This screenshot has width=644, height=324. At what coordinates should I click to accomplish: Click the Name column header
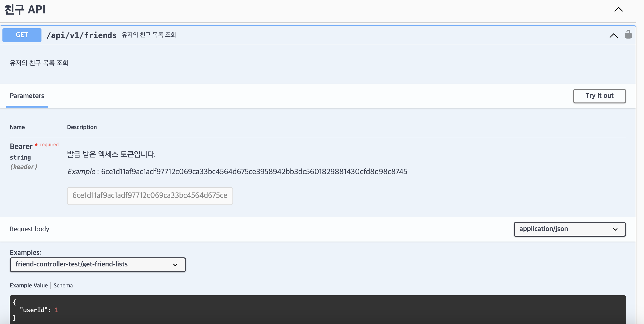pyautogui.click(x=17, y=127)
